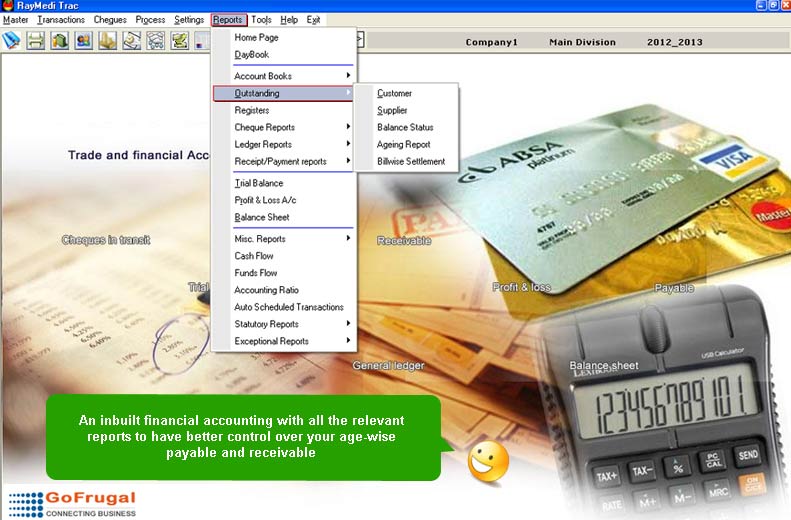Click the General ledger link
791x520 pixels.
pos(388,365)
